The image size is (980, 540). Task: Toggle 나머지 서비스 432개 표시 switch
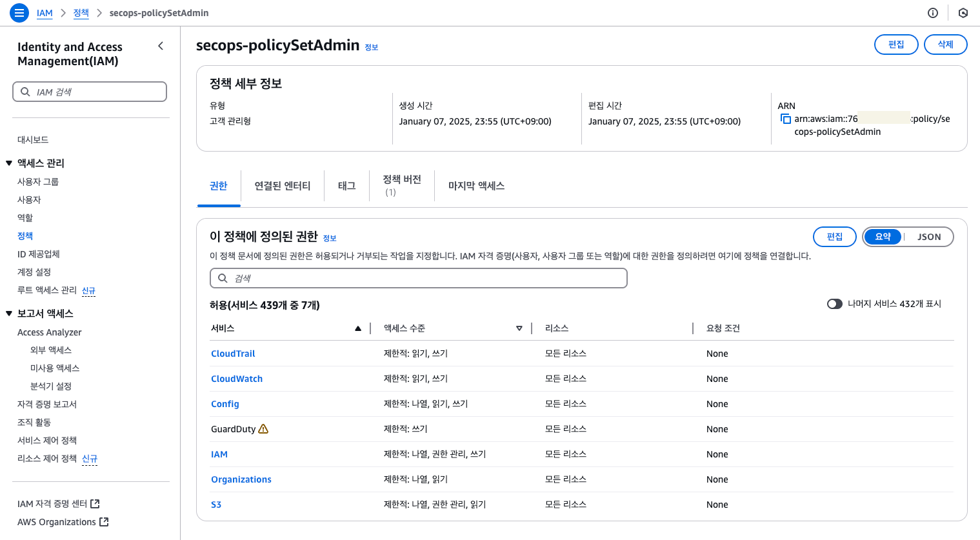835,304
